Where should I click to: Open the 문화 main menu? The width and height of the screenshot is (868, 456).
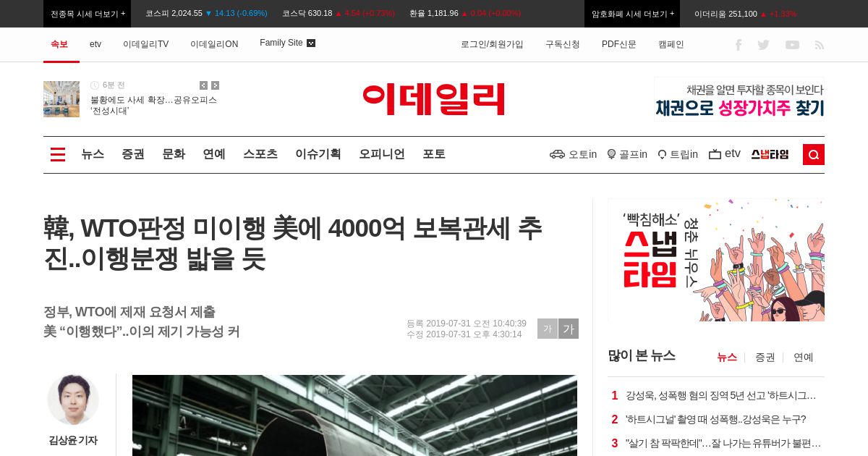click(x=174, y=154)
